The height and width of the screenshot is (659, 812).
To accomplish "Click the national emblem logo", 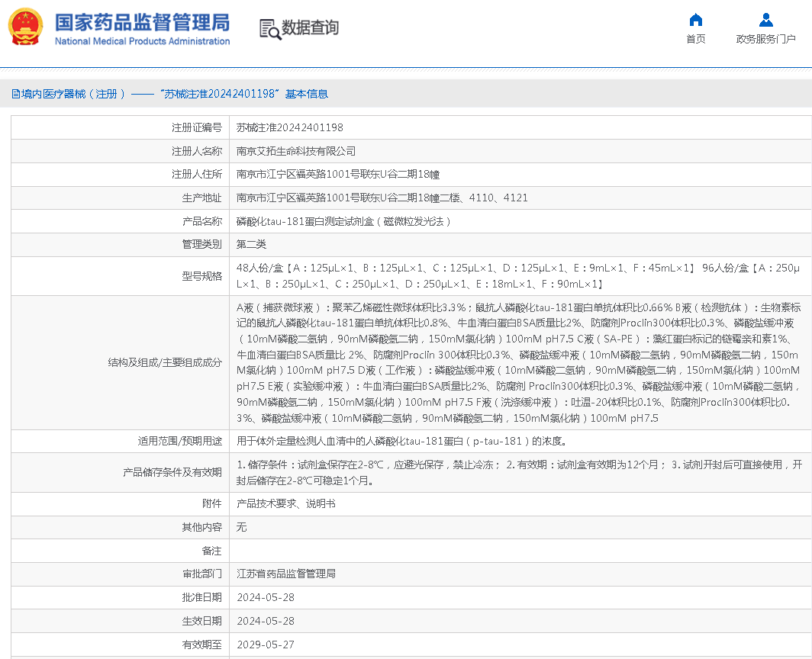I will (x=25, y=27).
